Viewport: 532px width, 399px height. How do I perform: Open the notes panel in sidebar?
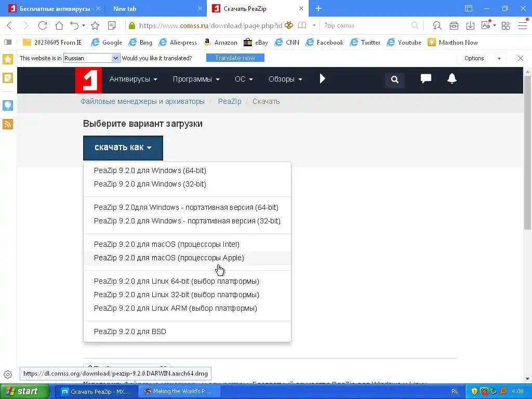point(8,78)
